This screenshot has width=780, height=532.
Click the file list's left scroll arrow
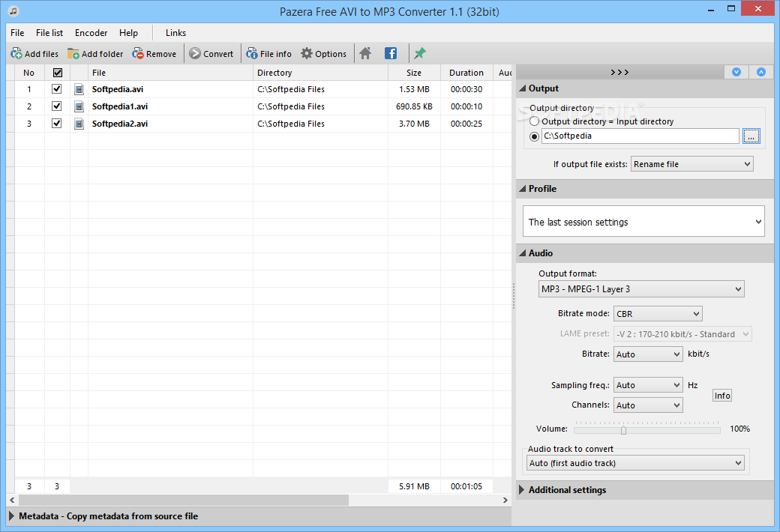pos(12,501)
